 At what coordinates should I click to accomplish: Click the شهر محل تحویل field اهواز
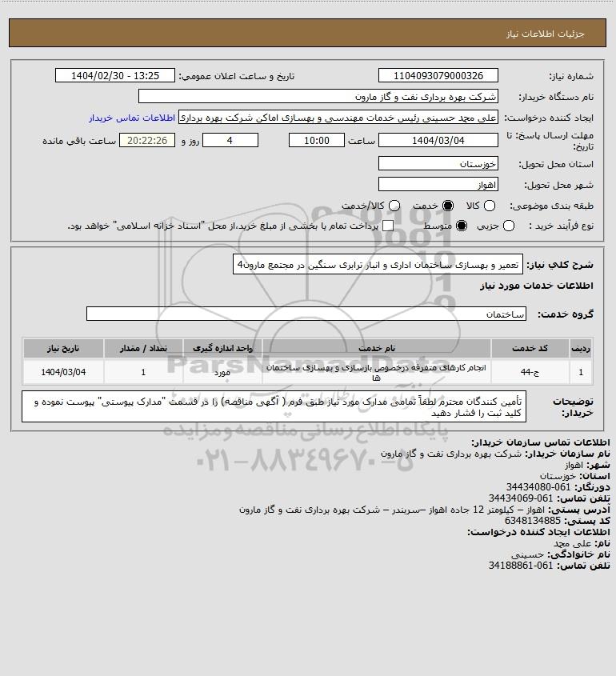pyautogui.click(x=438, y=185)
